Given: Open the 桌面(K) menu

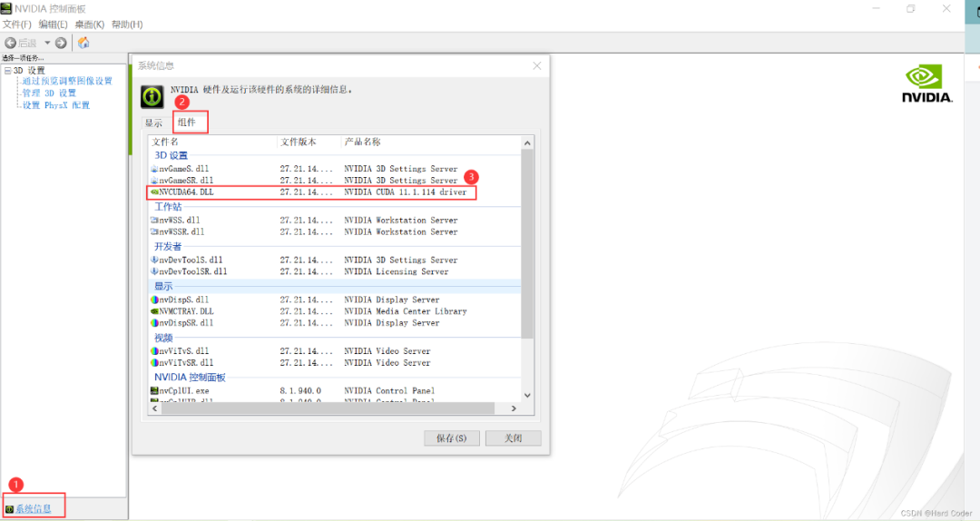Looking at the screenshot, I should 89,25.
